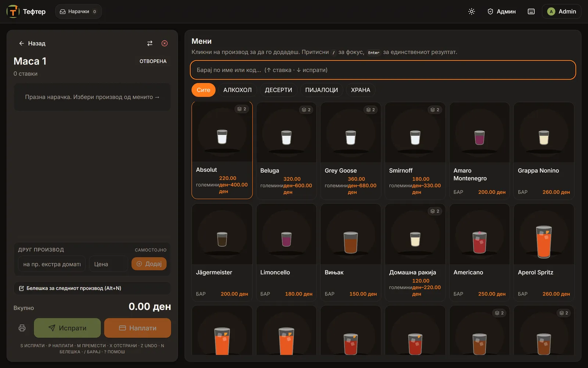The width and height of the screenshot is (588, 368).
Task: Select the ДЕСЕРТИ category filter
Action: (279, 90)
